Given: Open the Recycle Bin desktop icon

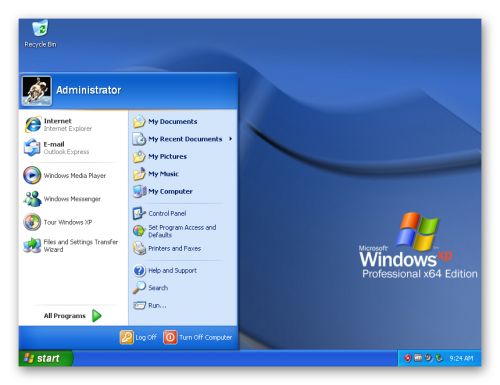Looking at the screenshot, I should click(x=40, y=28).
